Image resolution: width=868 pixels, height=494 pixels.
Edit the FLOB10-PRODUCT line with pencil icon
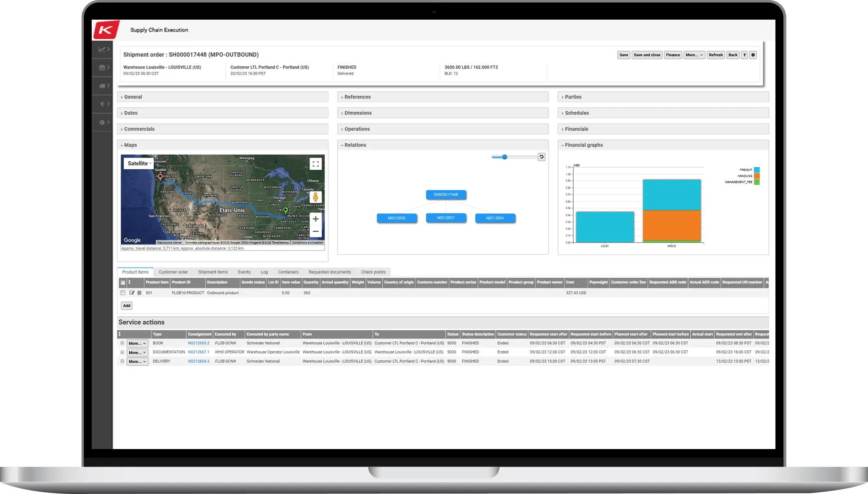pos(132,292)
